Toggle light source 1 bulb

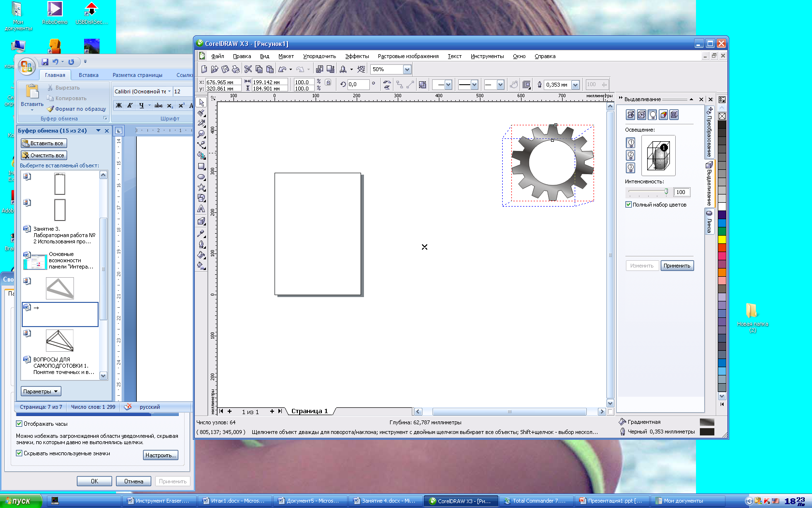631,143
